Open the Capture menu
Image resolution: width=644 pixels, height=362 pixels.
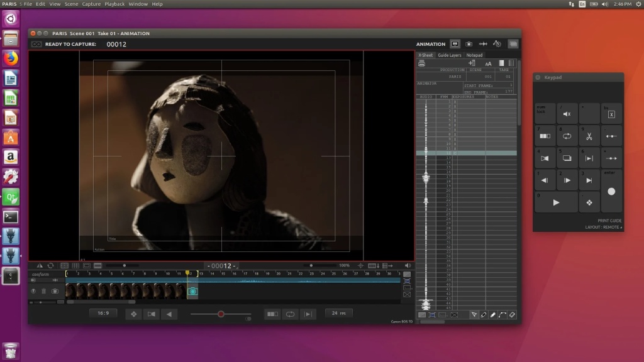point(91,4)
